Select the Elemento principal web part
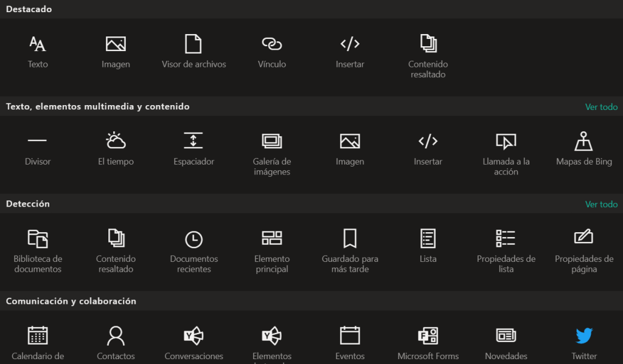This screenshot has width=623, height=364. click(x=272, y=239)
